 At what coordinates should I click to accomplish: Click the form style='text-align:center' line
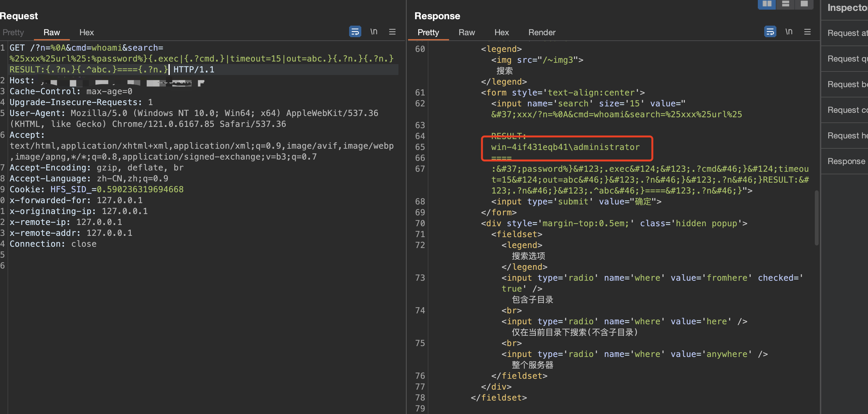tap(563, 92)
